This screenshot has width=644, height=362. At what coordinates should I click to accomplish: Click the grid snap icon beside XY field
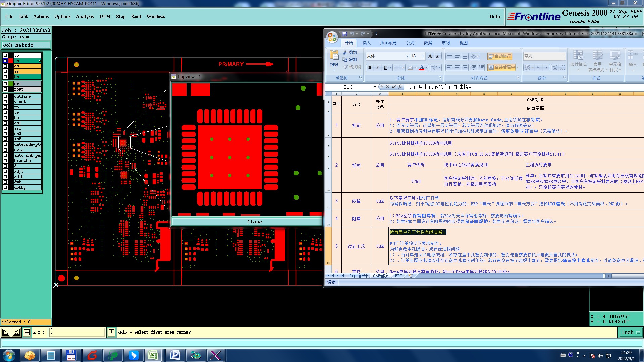(x=27, y=332)
